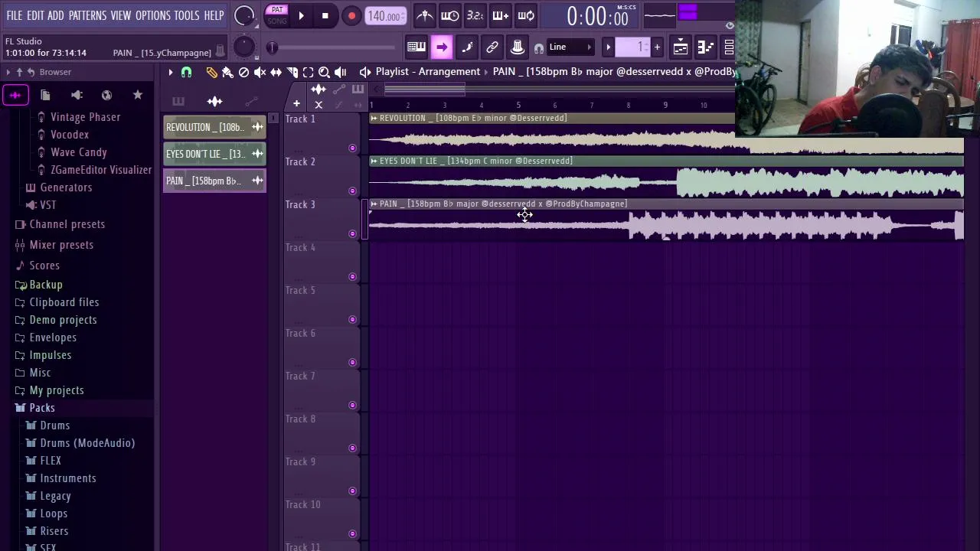This screenshot has height=551, width=980.
Task: Open the OPTIONS menu
Action: point(153,15)
